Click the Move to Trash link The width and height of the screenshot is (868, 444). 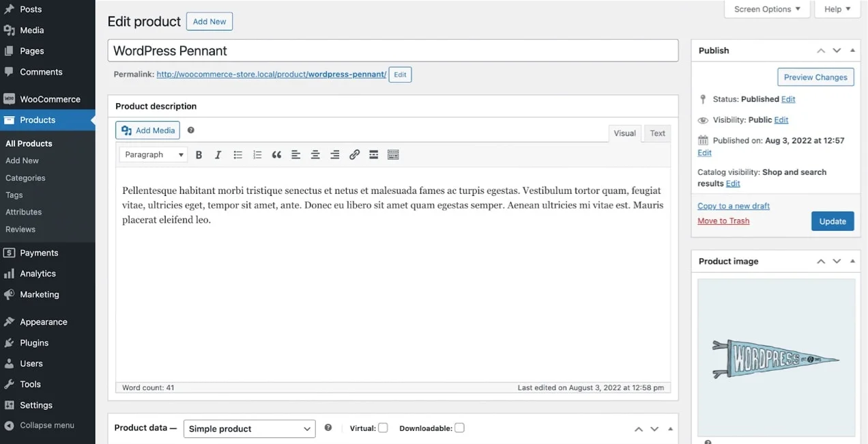point(723,221)
